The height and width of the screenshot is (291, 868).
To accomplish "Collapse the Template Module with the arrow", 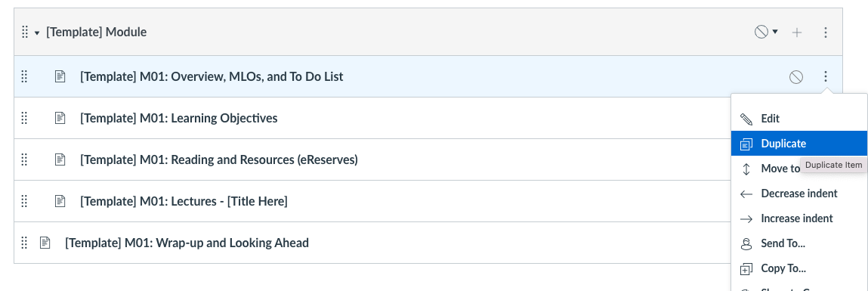I will tap(37, 33).
